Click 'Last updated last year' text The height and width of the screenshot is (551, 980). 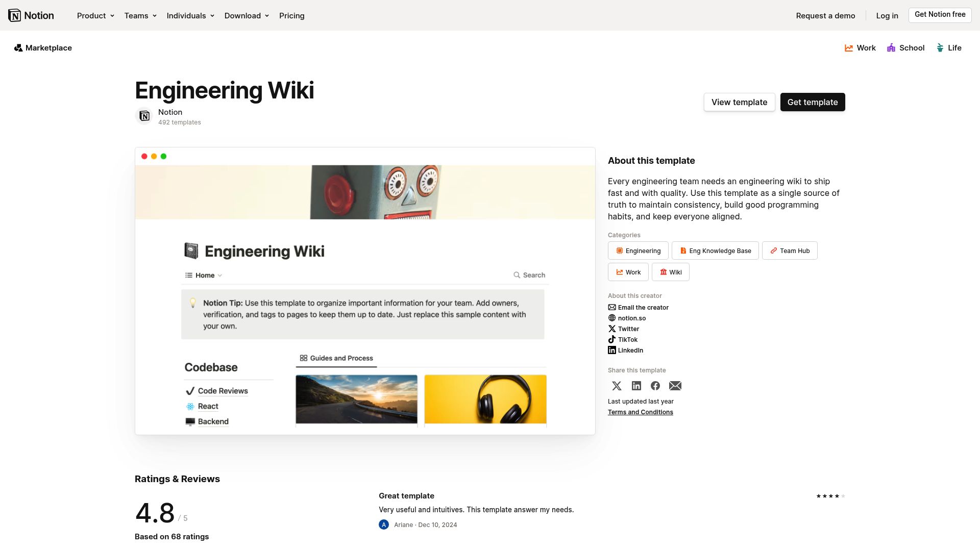pyautogui.click(x=641, y=402)
